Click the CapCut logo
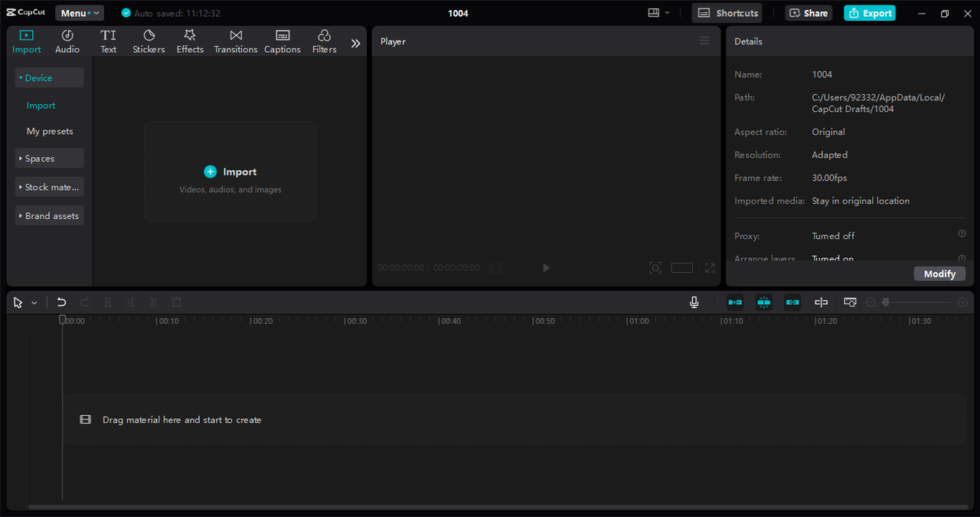 (26, 13)
